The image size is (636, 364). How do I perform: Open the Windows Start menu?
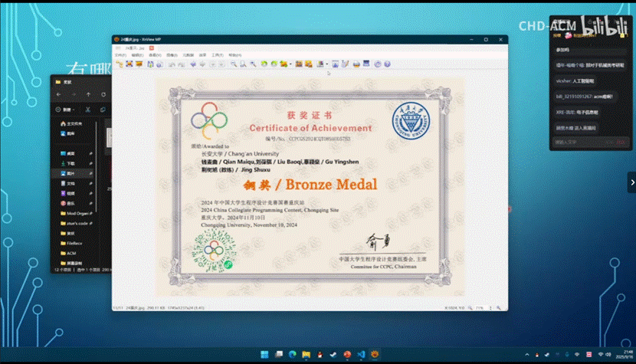tap(263, 355)
